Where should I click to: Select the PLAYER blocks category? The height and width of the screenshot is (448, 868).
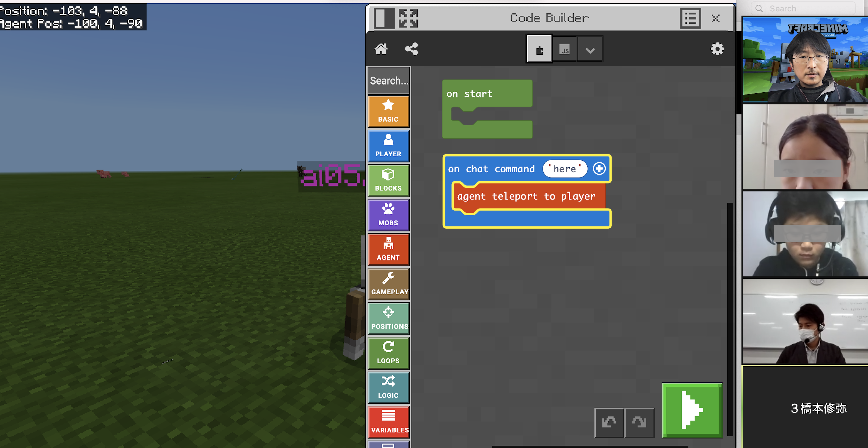388,145
